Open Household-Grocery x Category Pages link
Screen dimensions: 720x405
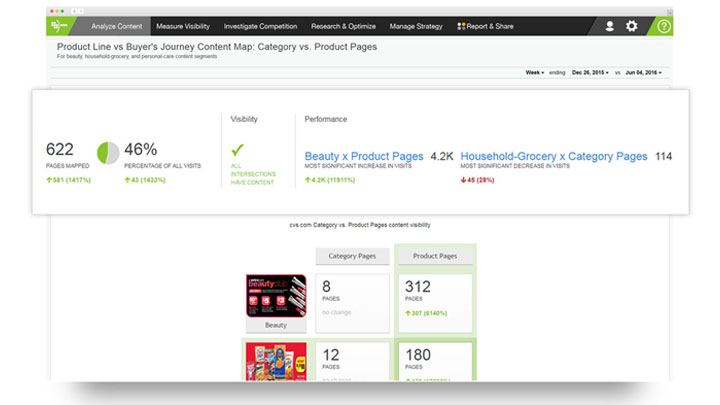554,156
